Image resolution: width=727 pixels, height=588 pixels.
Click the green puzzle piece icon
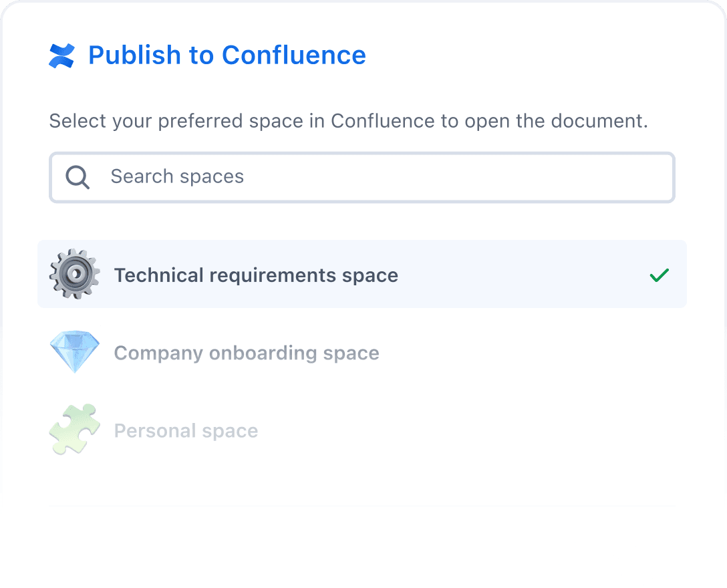[x=75, y=430]
